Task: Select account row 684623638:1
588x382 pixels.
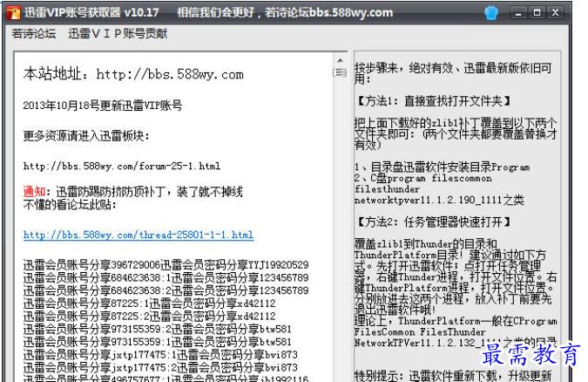Action: [166, 278]
